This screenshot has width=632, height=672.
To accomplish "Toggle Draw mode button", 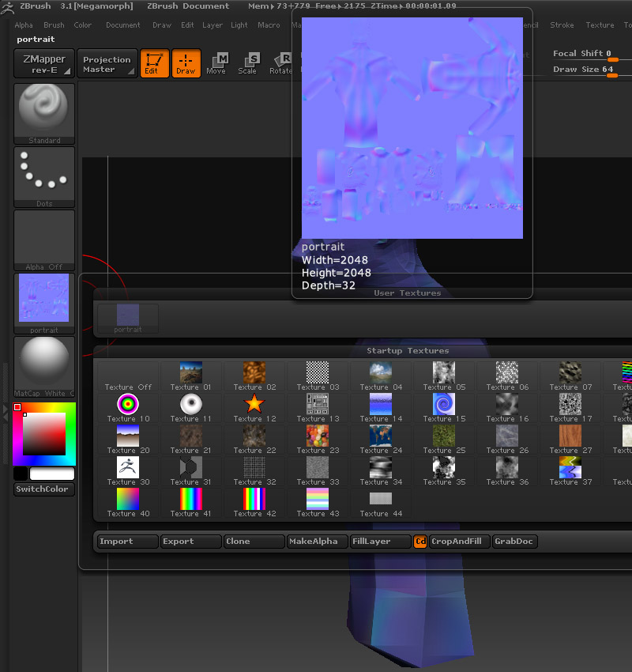I will pos(186,63).
